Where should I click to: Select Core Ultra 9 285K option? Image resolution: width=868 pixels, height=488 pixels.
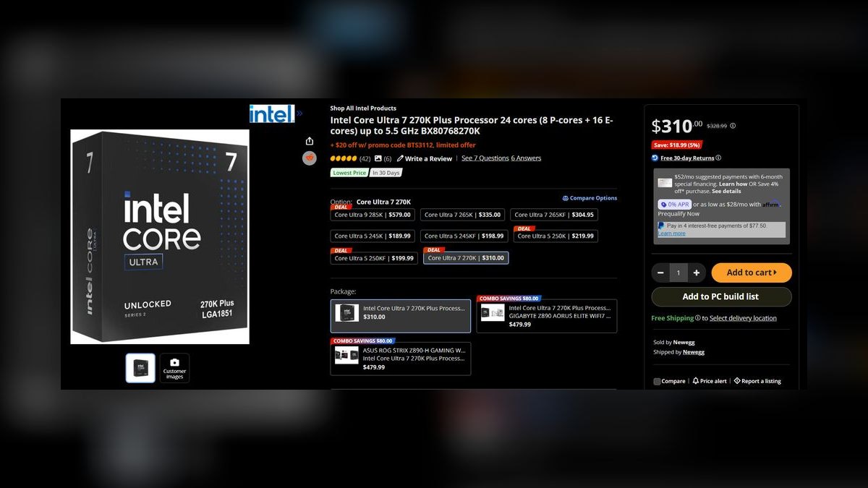click(x=373, y=215)
